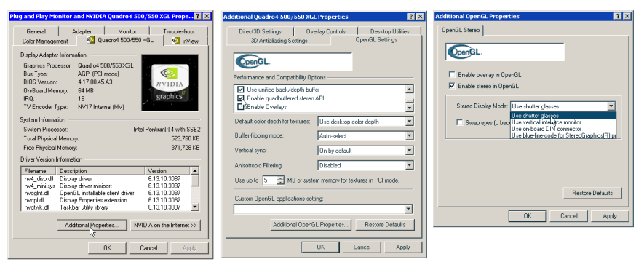Select Use on-board DIN connector option
This screenshot has height=270, width=644.
tap(563, 129)
